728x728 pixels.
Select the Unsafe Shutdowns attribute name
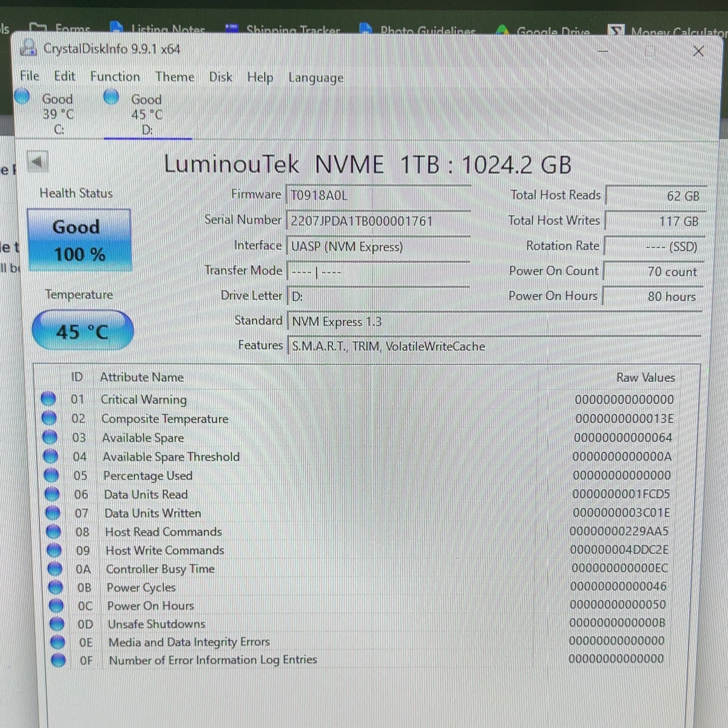coord(157,624)
